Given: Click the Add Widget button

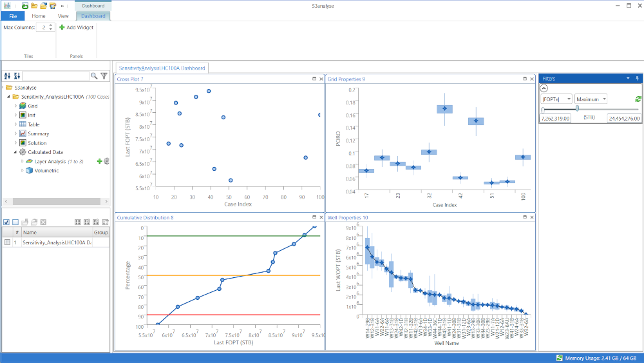Looking at the screenshot, I should (77, 28).
